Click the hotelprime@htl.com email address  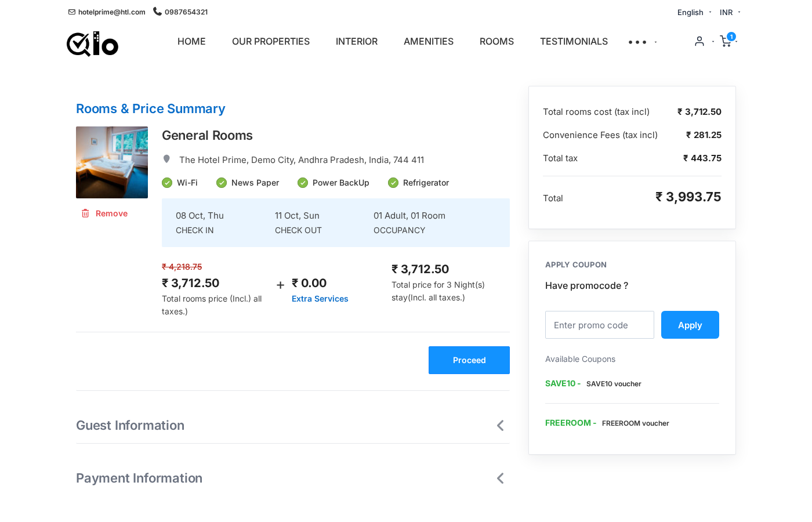coord(112,12)
